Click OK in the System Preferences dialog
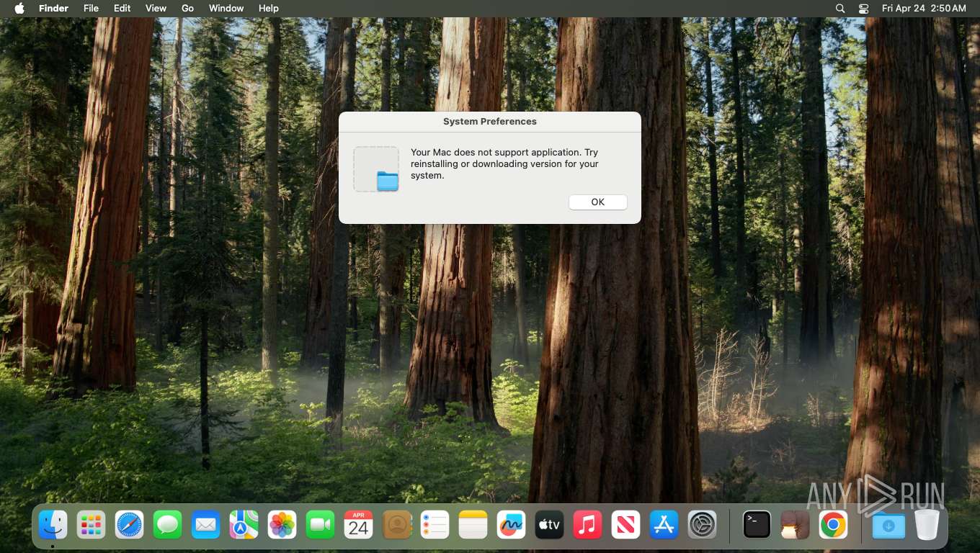Viewport: 980px width, 553px height. tap(598, 202)
